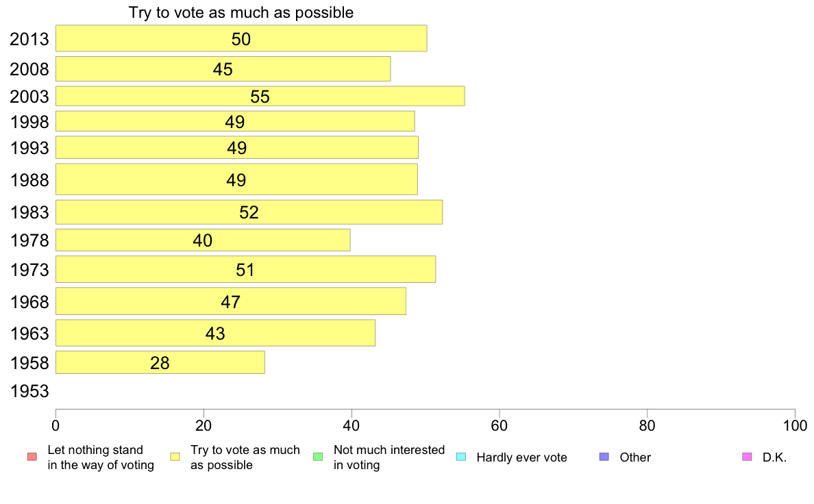Select the 1978 bar showing 40
Image resolution: width=814 pixels, height=504 pixels.
point(203,240)
